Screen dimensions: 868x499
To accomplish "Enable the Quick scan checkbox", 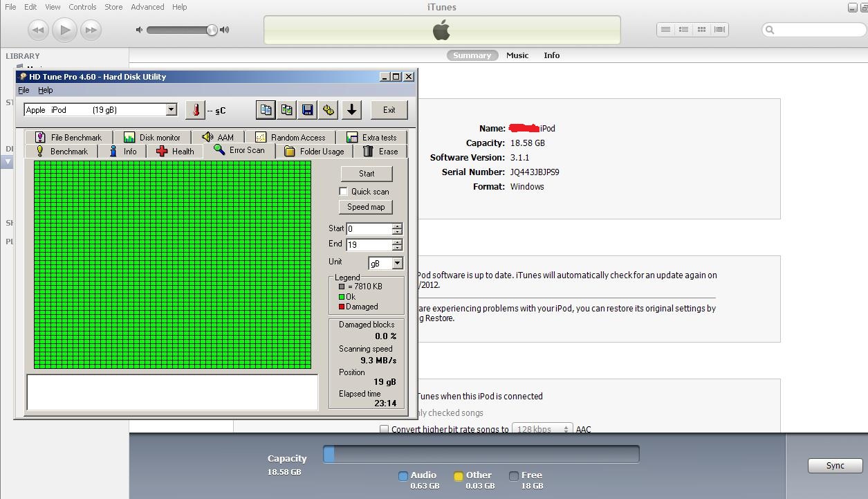I will (x=344, y=192).
